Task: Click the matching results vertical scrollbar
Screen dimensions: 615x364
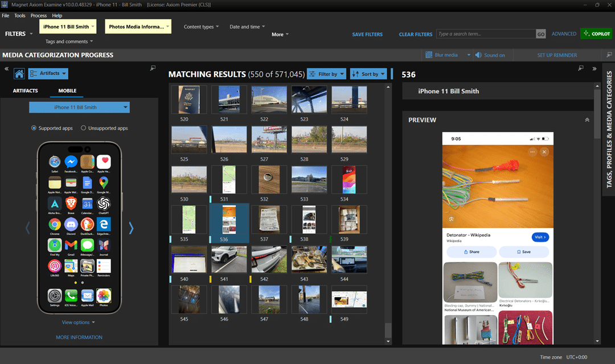Action: click(x=388, y=330)
